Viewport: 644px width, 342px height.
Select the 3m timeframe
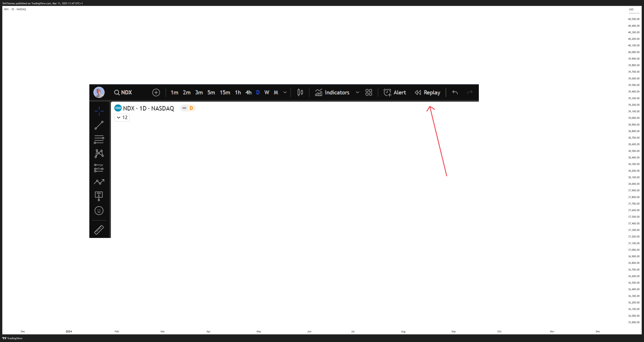[x=199, y=93]
